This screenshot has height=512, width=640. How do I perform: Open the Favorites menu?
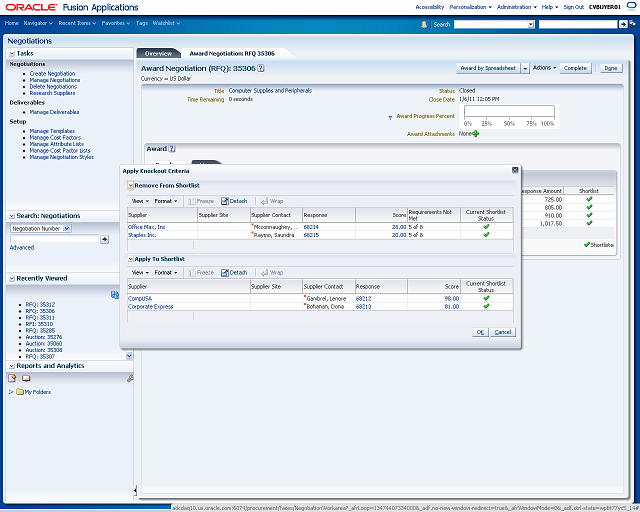pyautogui.click(x=116, y=23)
